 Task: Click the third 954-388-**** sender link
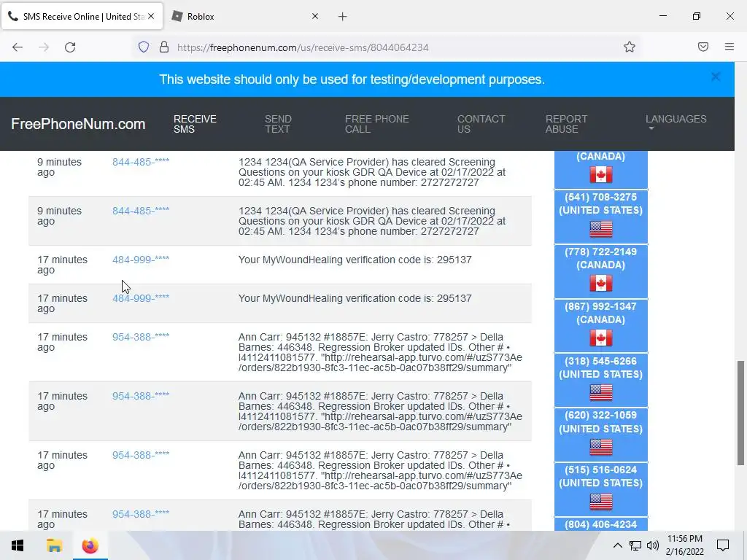click(141, 455)
